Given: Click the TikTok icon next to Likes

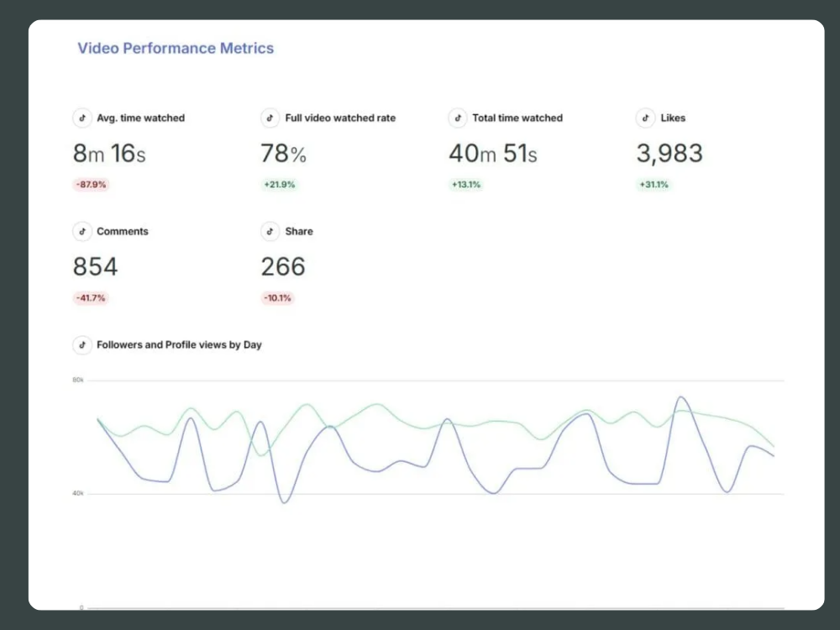Looking at the screenshot, I should click(645, 118).
